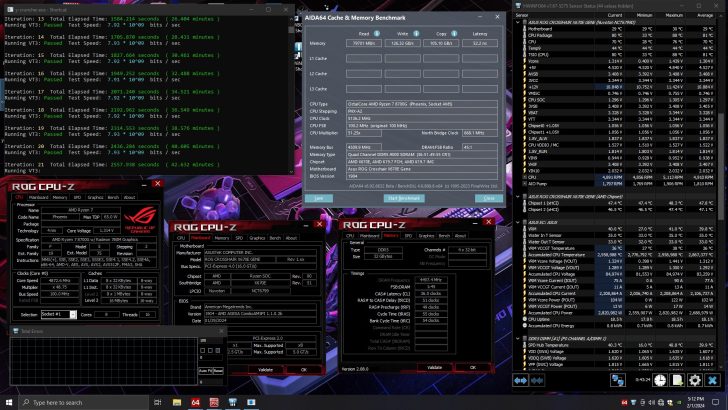Click Validate in right CPU-Z Memory window
Viewport: 728px width, 410px height.
435,367
